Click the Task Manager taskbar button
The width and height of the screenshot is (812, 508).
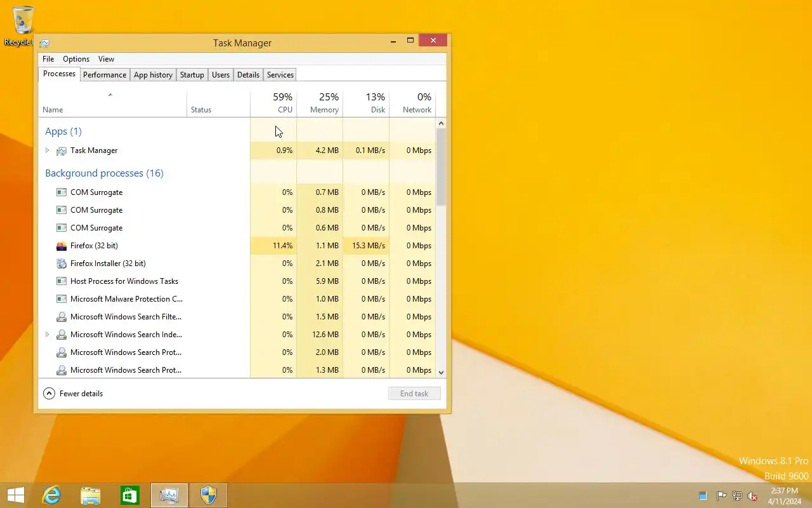tap(169, 495)
